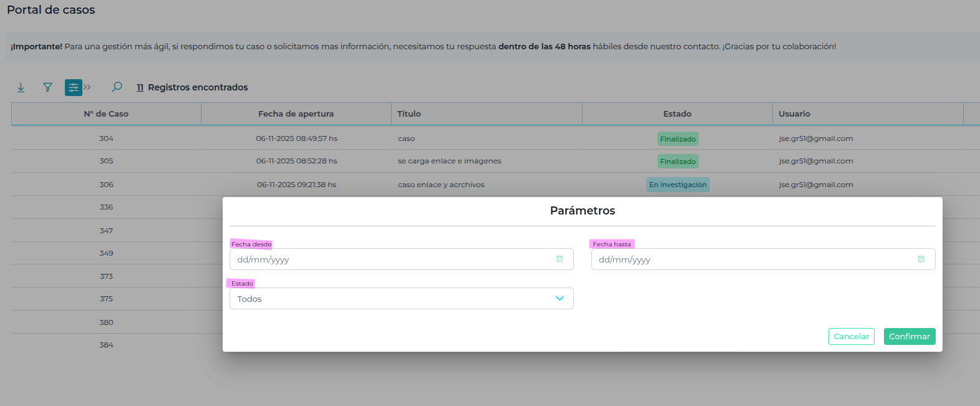The height and width of the screenshot is (406, 980).
Task: Expand the Estado dropdown arrow
Action: [560, 299]
